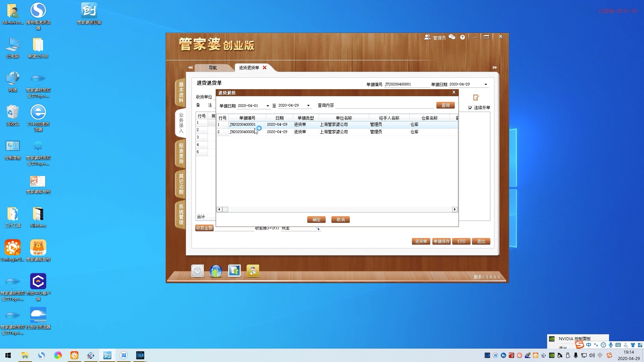644x362 pixels.
Task: Open 开放中心客户端 desktop icon
Action: 38,287
